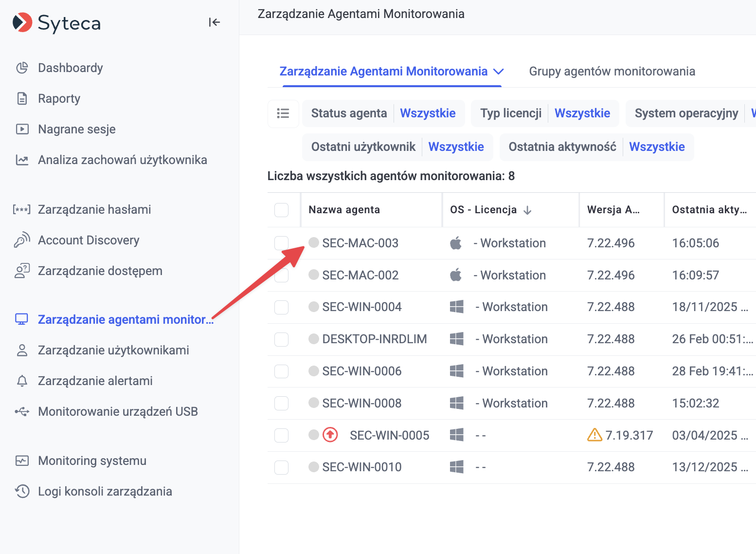Click the red update icon next to SEC-WIN-0005
This screenshot has width=756, height=554.
pos(330,435)
